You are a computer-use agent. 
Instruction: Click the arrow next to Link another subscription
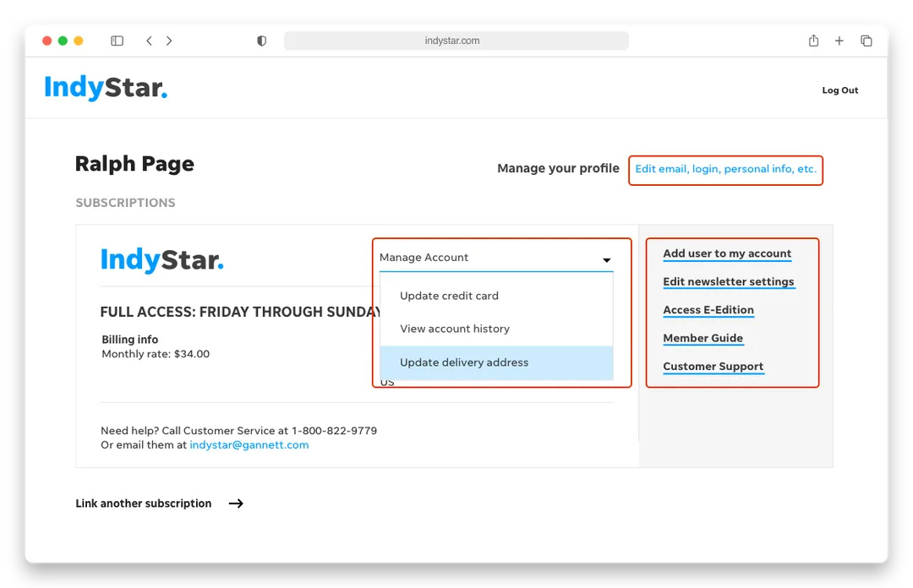pos(236,504)
